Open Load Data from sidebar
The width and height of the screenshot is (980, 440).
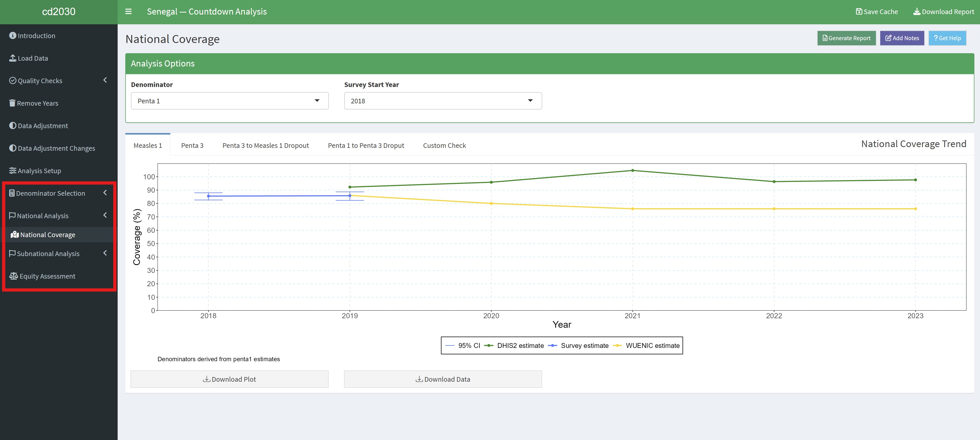coord(33,58)
